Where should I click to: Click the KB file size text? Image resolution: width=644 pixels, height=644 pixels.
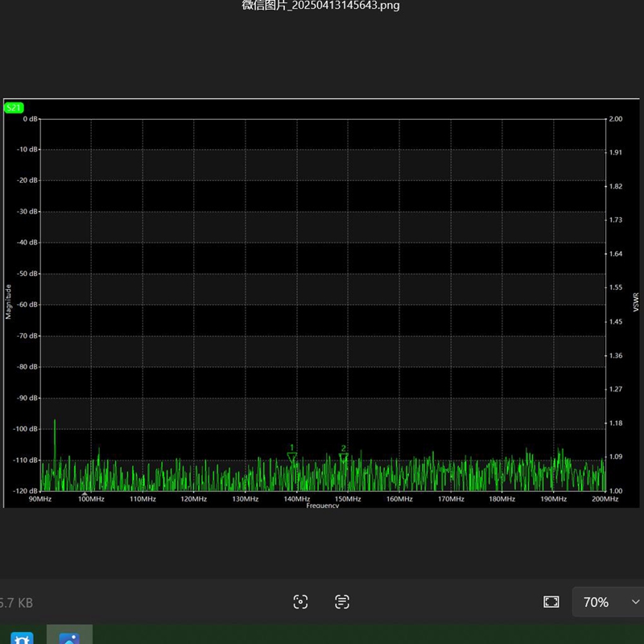(x=16, y=603)
